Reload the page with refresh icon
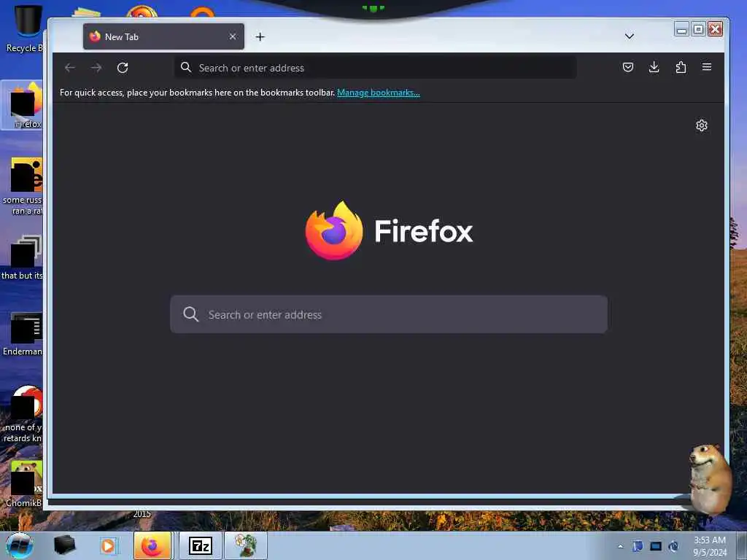Image resolution: width=747 pixels, height=560 pixels. (123, 68)
